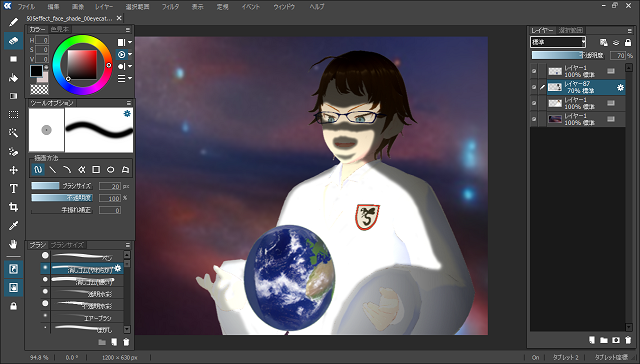The width and height of the screenshot is (640, 364).
Task: Choose ellipse drawing method icon
Action: 111,169
